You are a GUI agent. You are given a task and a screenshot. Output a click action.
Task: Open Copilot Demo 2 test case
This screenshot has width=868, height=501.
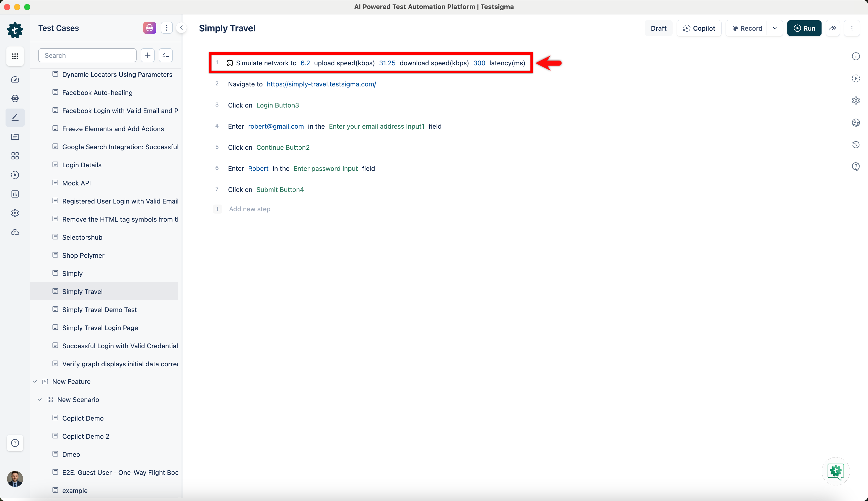(x=86, y=436)
